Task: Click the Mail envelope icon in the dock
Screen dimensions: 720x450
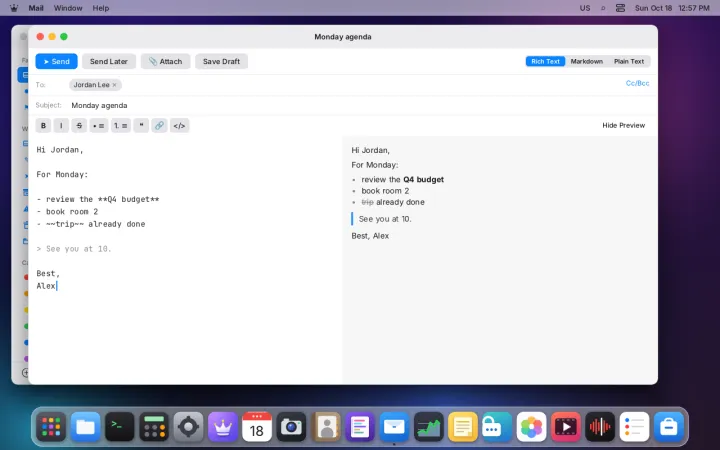Action: click(x=394, y=427)
